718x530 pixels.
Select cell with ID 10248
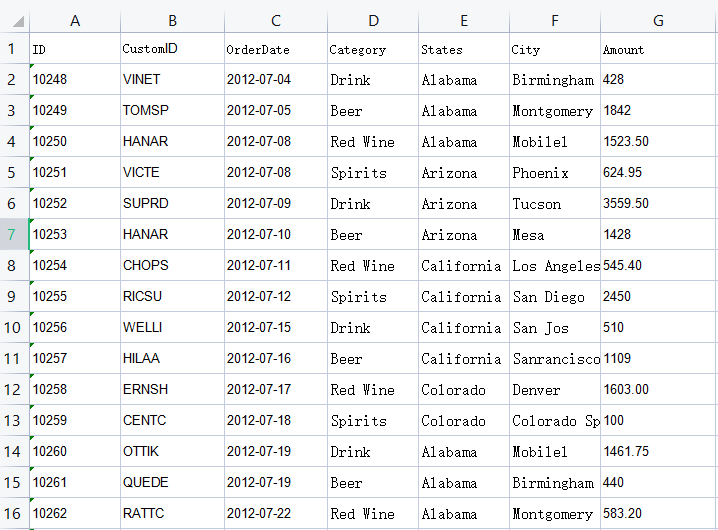tap(75, 80)
